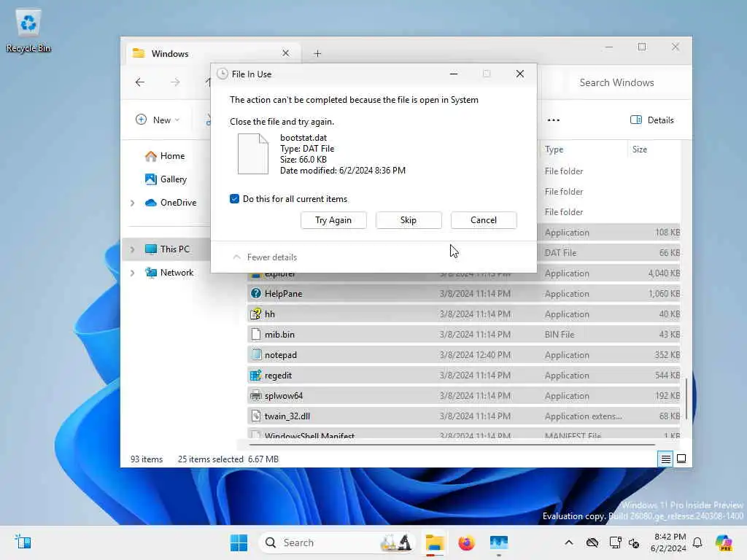
Task: Click Try Again in the dialog
Action: 333,220
